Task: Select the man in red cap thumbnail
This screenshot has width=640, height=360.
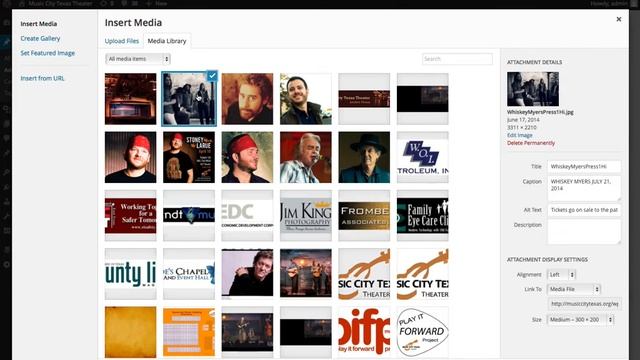Action: [130, 157]
